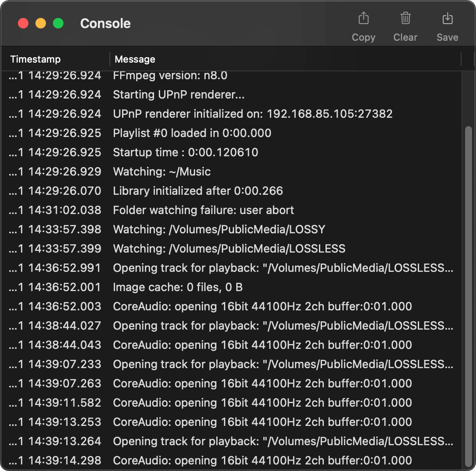Select the "Folder watching failure: user abort" entry
Viewport: 476px width, 471px height.
click(203, 211)
